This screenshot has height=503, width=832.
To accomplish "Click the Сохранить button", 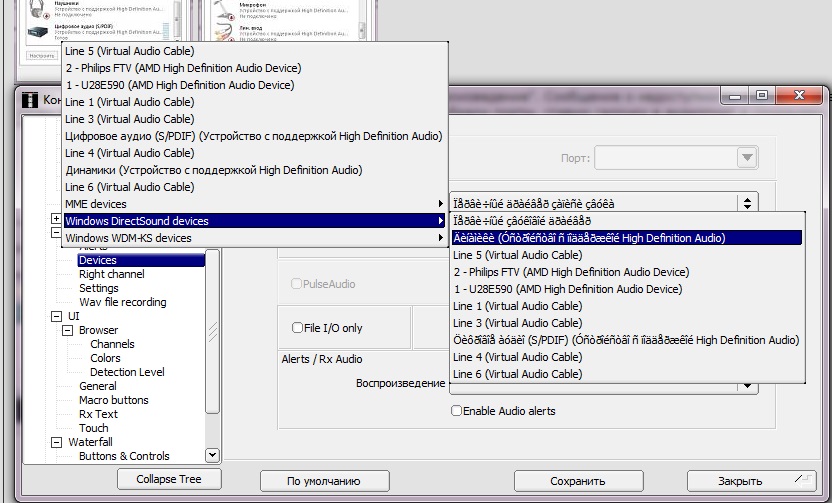I will [x=578, y=481].
